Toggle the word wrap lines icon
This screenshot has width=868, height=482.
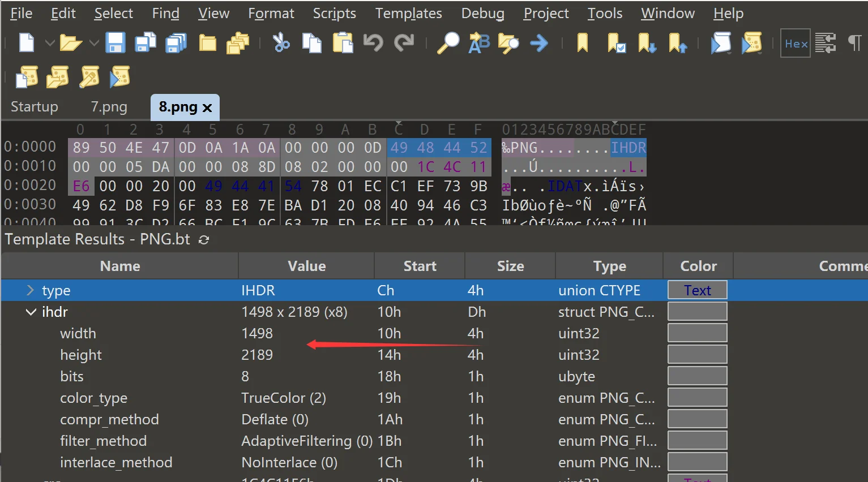pos(826,43)
